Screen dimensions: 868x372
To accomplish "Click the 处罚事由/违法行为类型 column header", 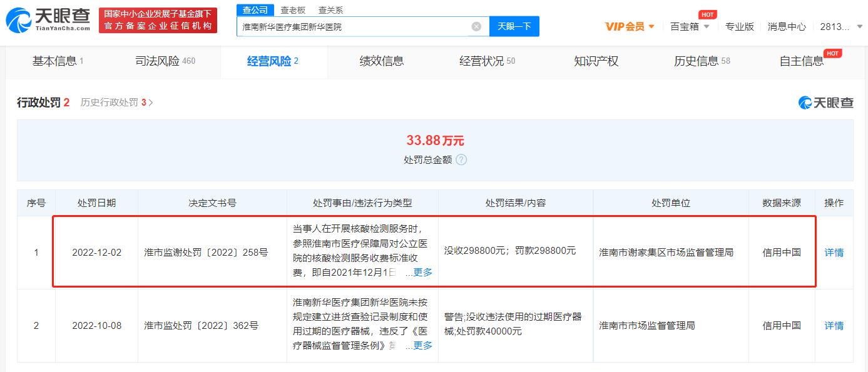I will pos(362,203).
